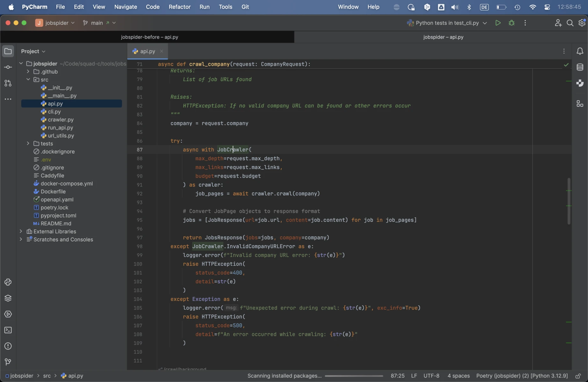Open Wi-Fi status menu
The height and width of the screenshot is (382, 588).
pyautogui.click(x=533, y=7)
